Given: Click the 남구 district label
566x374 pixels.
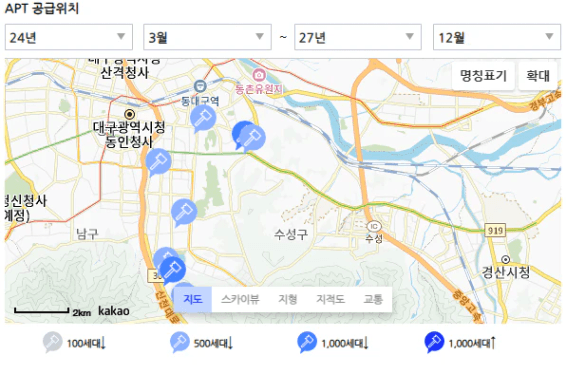Looking at the screenshot, I should pyautogui.click(x=87, y=234).
